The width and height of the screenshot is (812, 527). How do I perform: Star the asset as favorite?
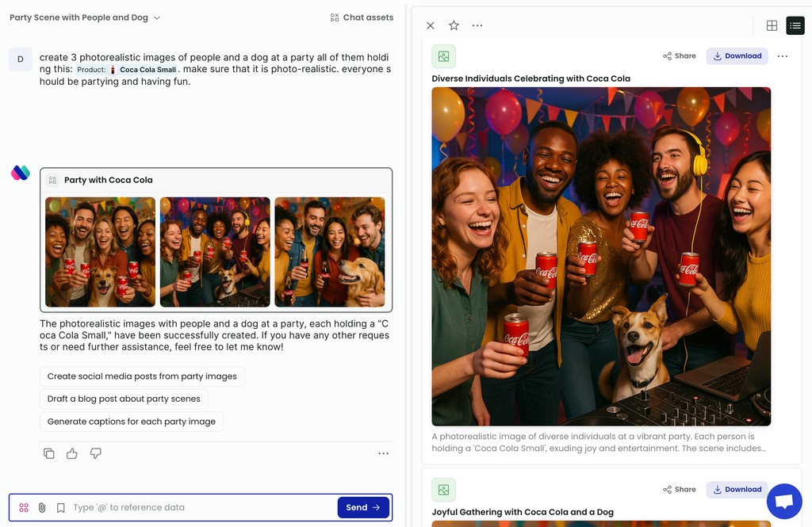[454, 25]
